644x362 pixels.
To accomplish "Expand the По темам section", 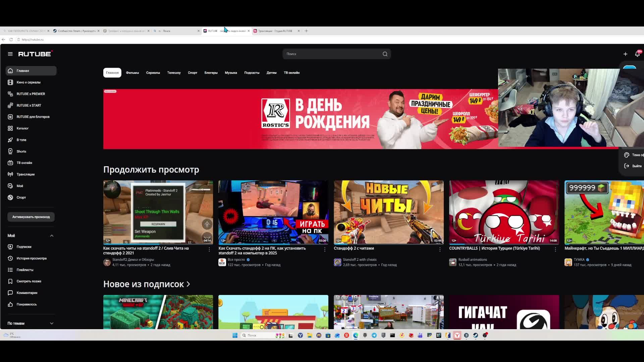I will coord(52,323).
